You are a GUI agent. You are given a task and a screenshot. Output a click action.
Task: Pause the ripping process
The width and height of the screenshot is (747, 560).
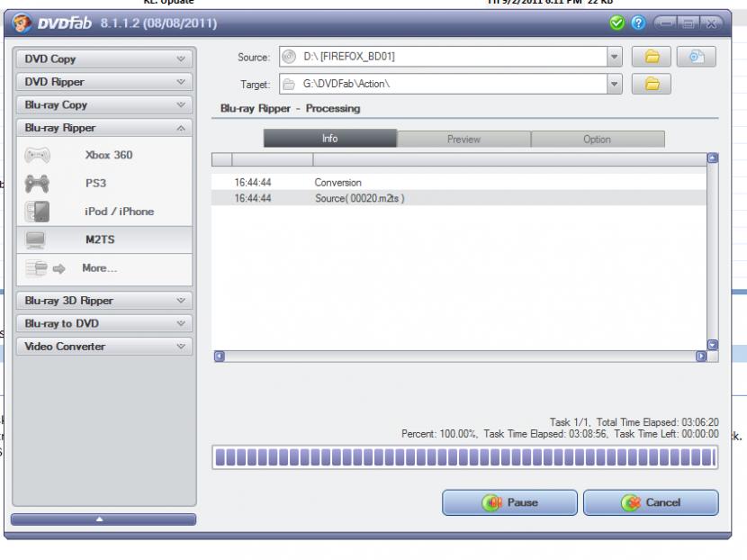click(x=509, y=502)
